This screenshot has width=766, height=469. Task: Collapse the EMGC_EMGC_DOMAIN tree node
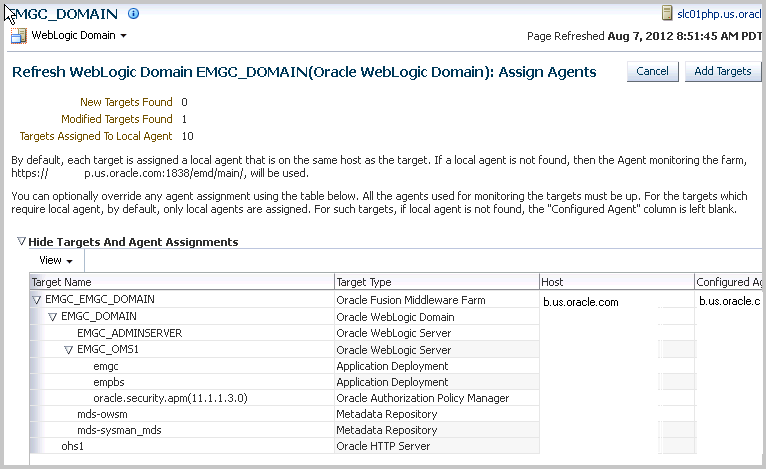pos(37,300)
